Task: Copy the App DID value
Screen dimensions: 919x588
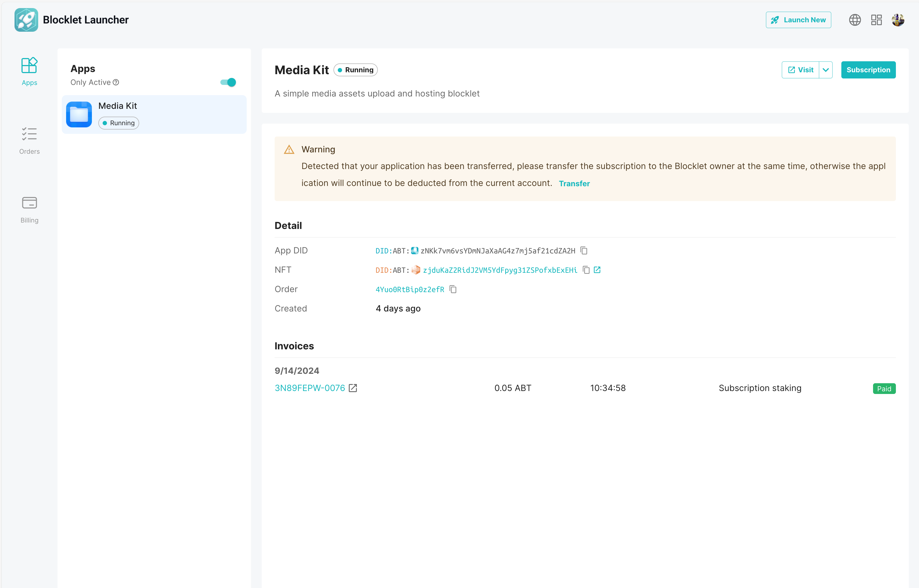Action: [584, 250]
